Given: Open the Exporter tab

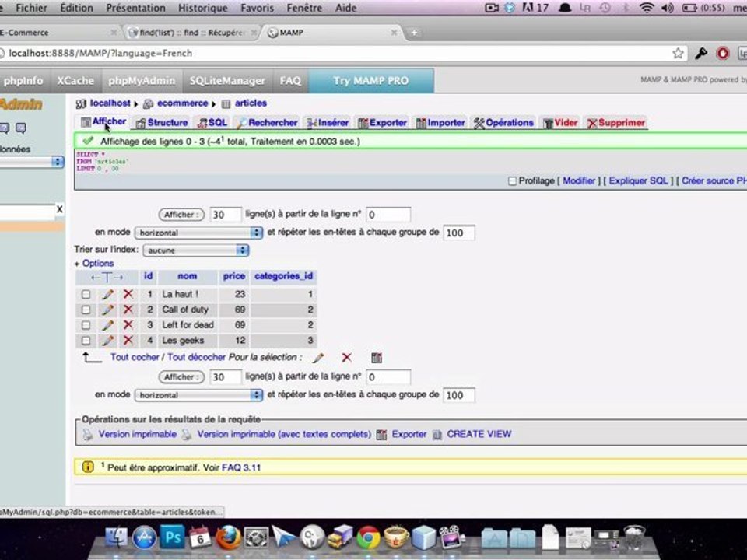Looking at the screenshot, I should [x=382, y=123].
